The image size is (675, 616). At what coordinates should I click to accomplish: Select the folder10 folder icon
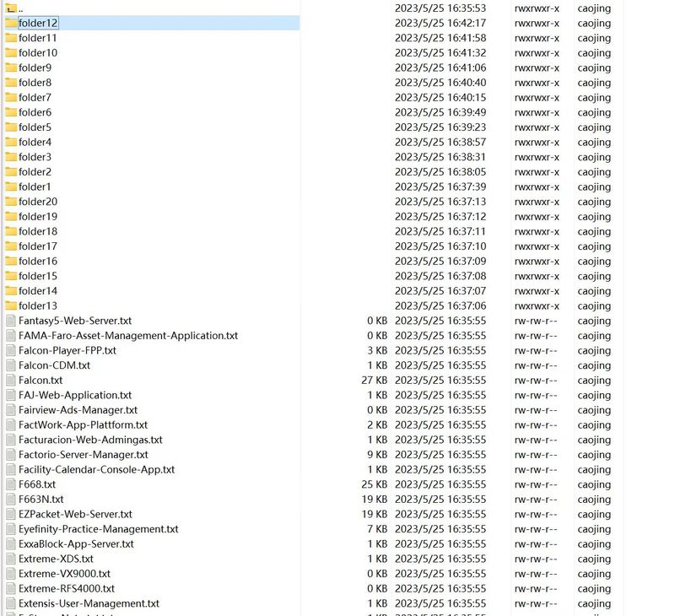11,52
